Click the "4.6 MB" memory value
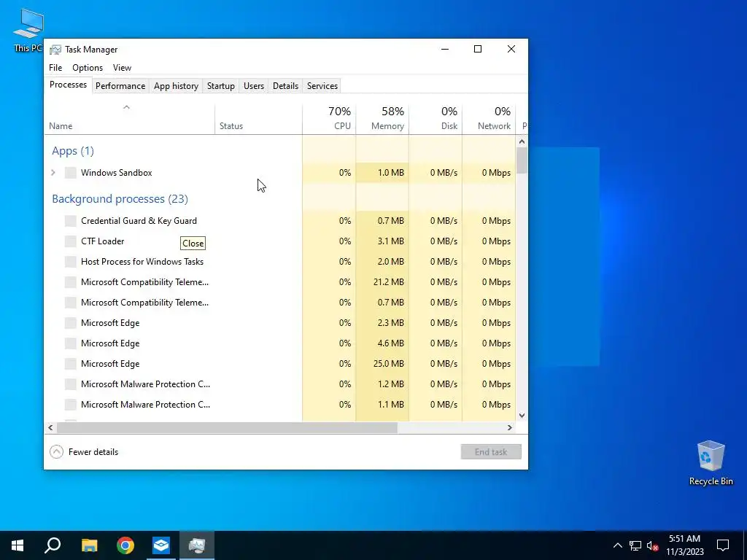747x560 pixels. click(391, 343)
